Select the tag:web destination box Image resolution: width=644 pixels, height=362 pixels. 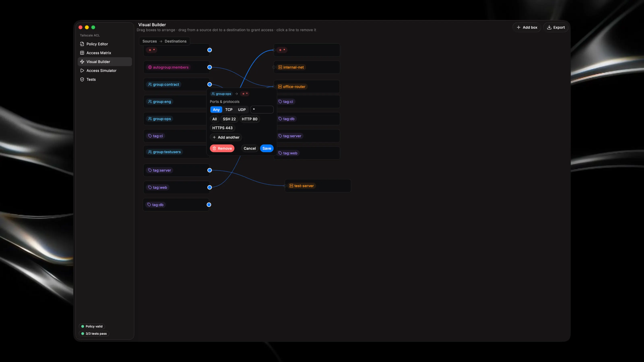point(308,153)
